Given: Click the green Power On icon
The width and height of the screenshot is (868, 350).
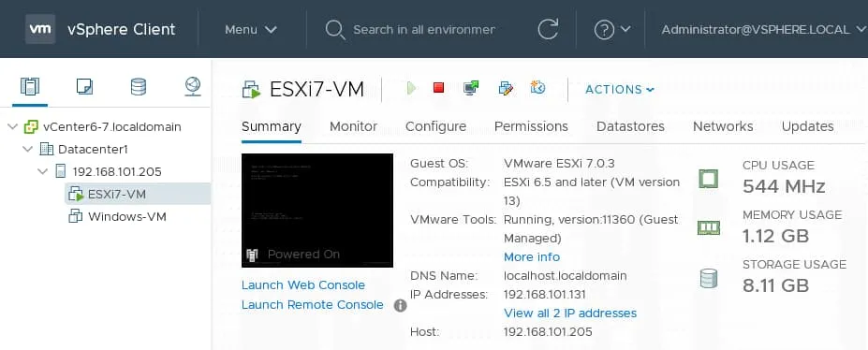Looking at the screenshot, I should (x=411, y=88).
